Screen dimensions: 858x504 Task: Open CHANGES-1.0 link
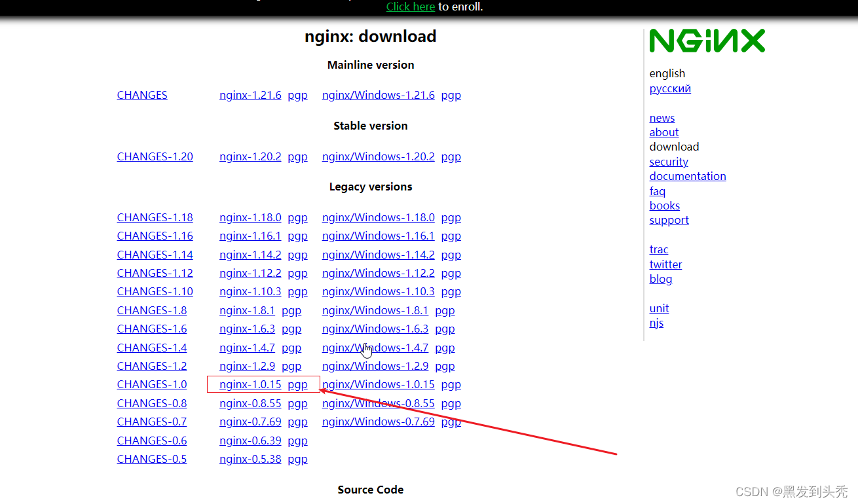tap(152, 384)
